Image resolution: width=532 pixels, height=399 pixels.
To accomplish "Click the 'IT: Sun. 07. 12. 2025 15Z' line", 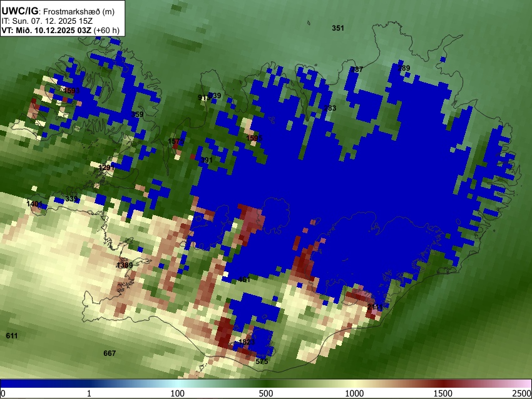I will tap(47, 21).
